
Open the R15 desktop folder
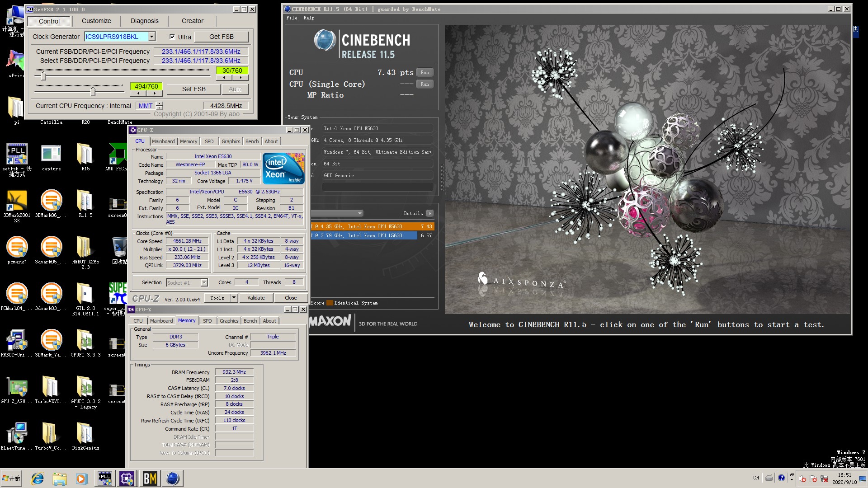85,157
